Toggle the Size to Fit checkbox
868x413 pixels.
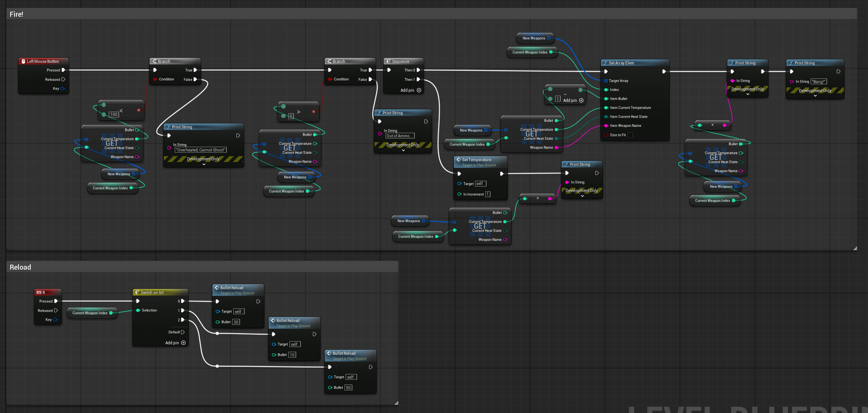coord(630,135)
